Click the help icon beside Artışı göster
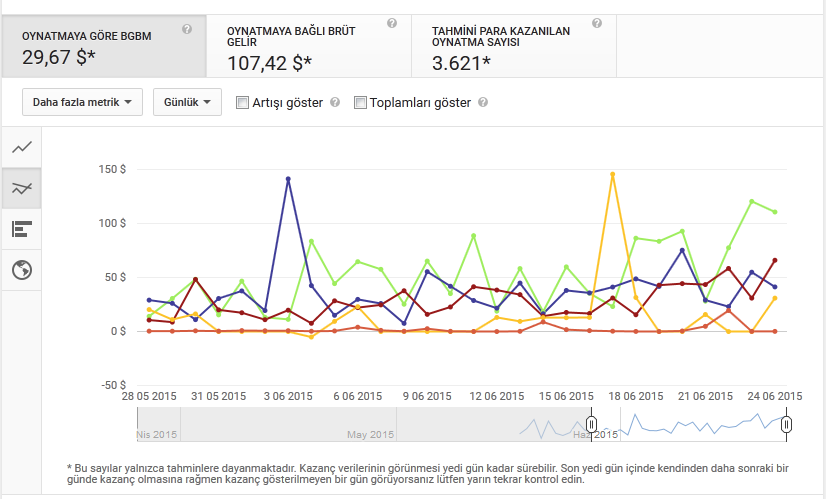This screenshot has width=826, height=499. 335,102
